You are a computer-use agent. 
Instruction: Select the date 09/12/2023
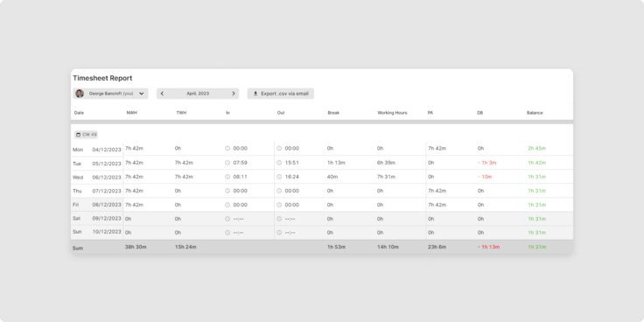tap(107, 218)
